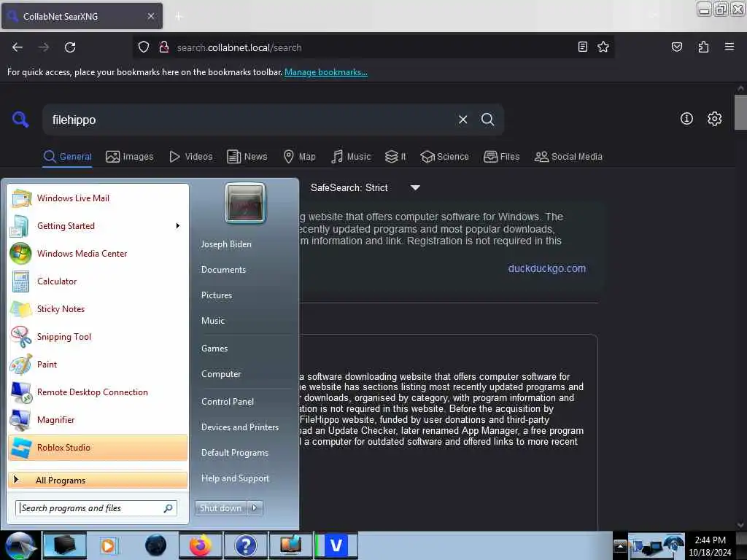Show hidden system tray icons arrow
Image resolution: width=747 pixels, height=560 pixels.
(620, 546)
